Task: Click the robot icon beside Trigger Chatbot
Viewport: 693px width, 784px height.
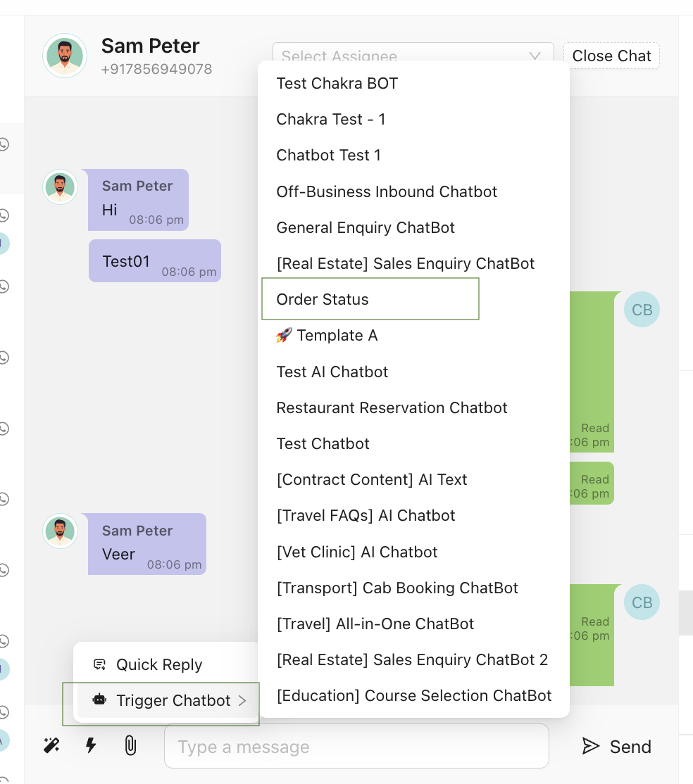Action: [99, 700]
